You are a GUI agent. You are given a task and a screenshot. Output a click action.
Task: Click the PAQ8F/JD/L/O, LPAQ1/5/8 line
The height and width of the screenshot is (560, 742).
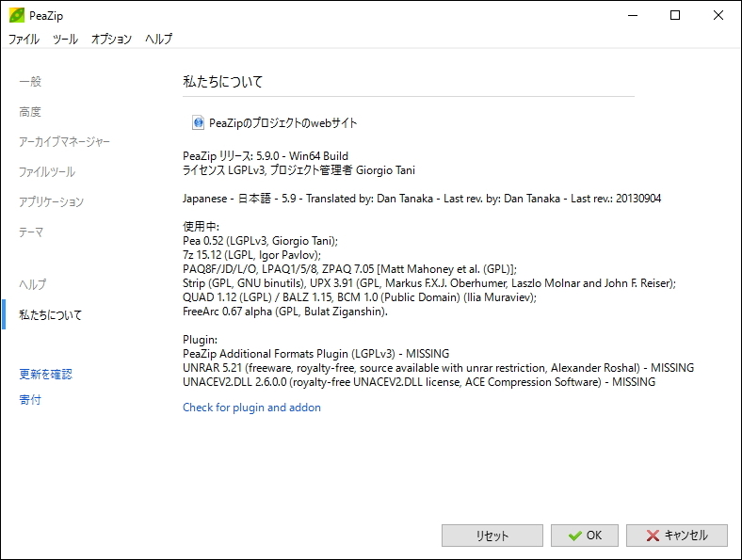tap(349, 269)
